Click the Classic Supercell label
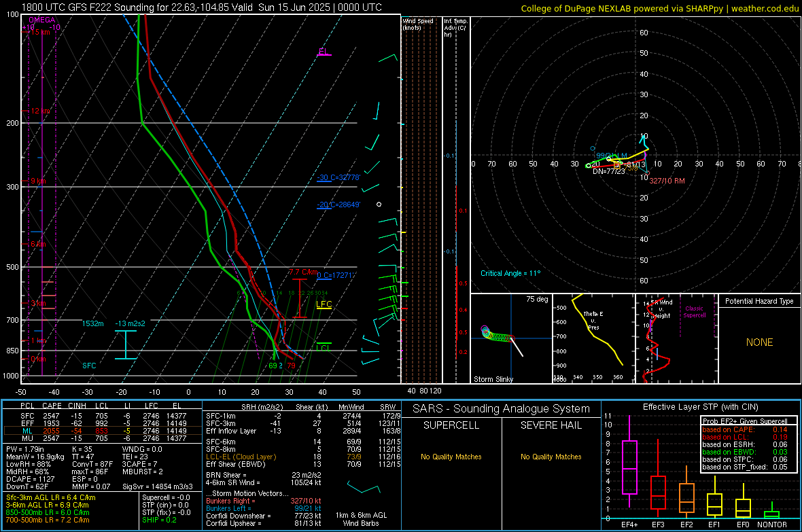This screenshot has width=802, height=532. pyautogui.click(x=694, y=312)
